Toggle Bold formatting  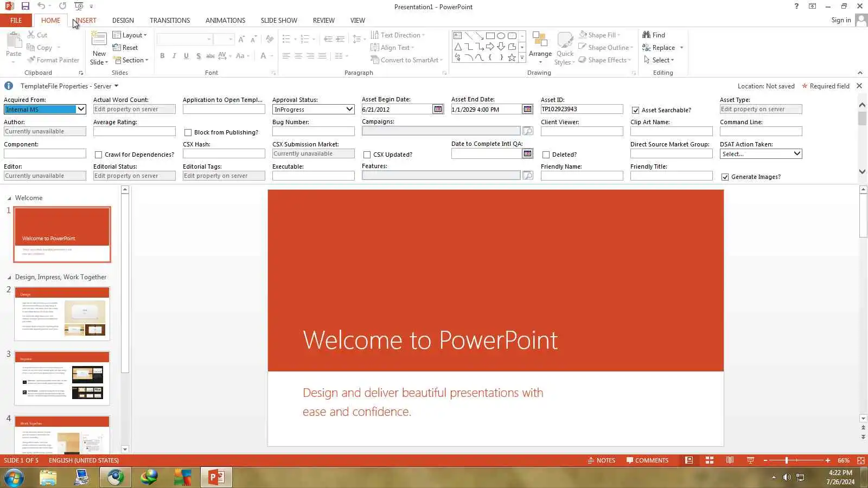162,56
